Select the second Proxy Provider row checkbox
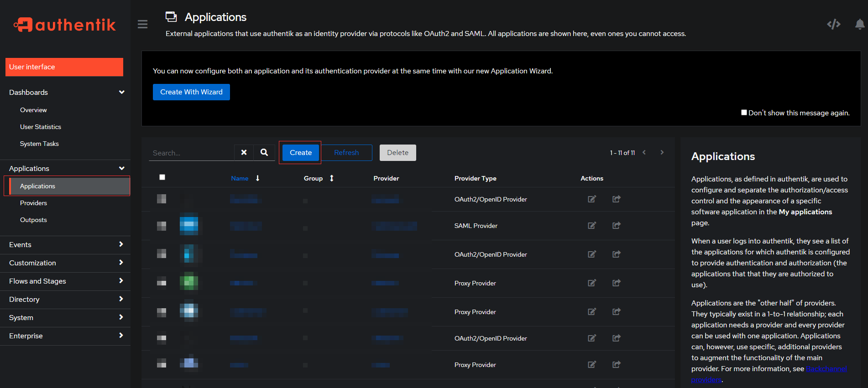 (162, 312)
